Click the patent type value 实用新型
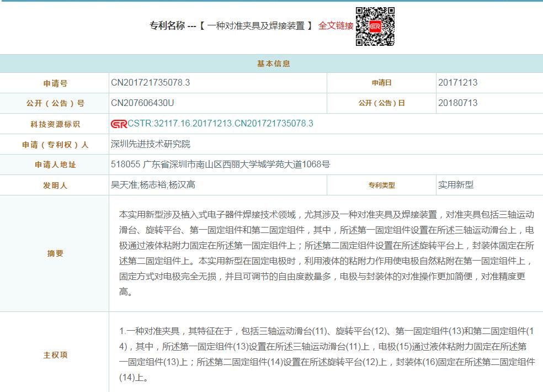Screen dimensions: 543x392 coord(456,185)
